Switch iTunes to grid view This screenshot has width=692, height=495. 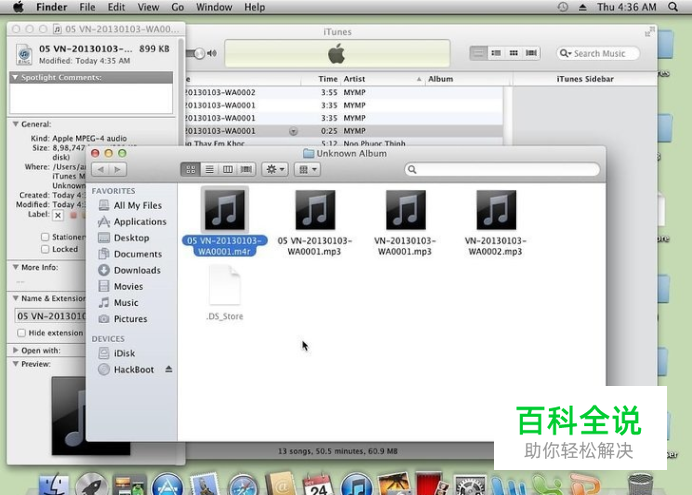tap(514, 53)
